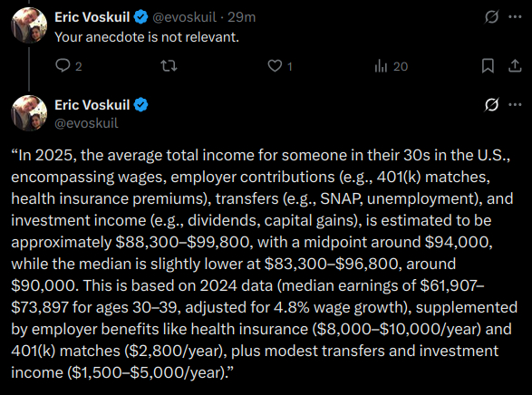Click the 'Eric Voskuil' name on the 29m tweet
Viewport: 532px width, 395px height.
92,17
